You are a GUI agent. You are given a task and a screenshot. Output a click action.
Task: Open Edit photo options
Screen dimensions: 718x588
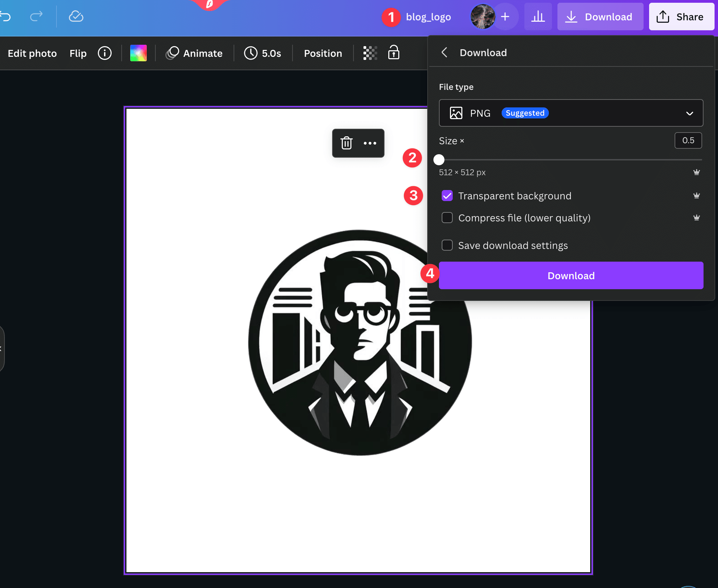point(32,53)
